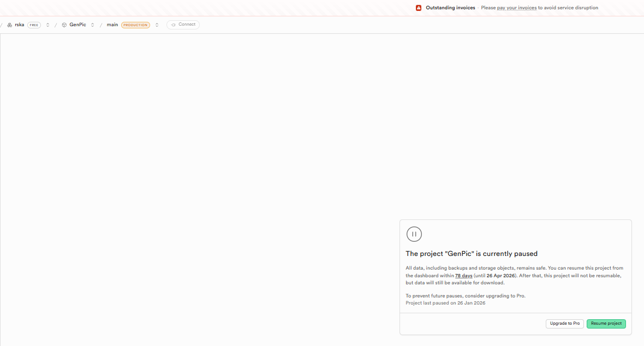Click the GenPic project cube icon
644x346 pixels.
point(64,25)
